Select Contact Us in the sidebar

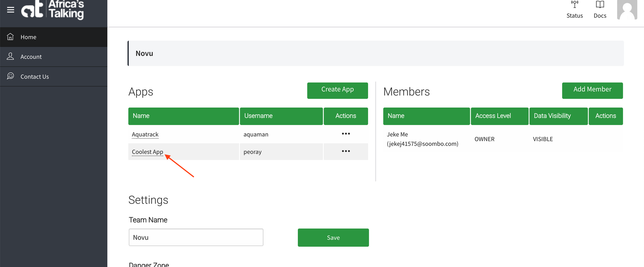coord(34,77)
